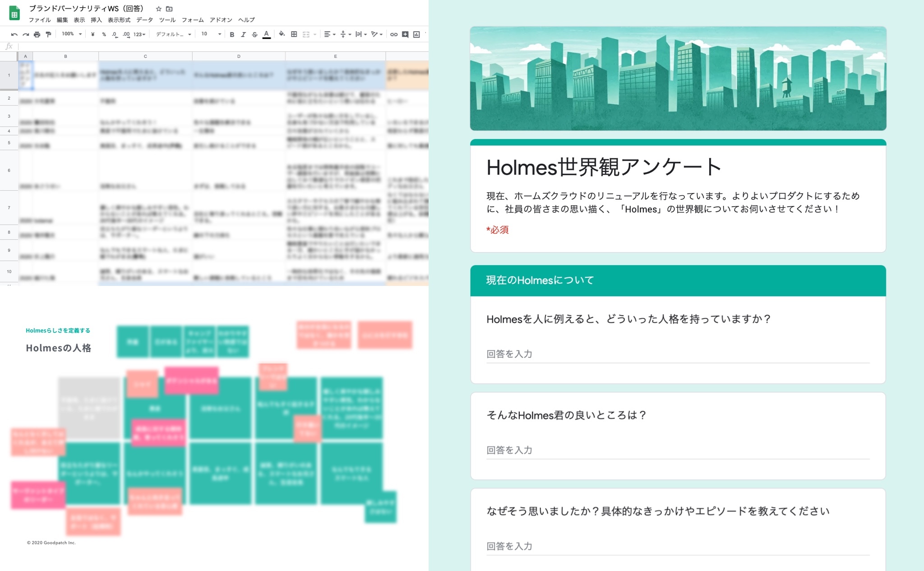Select column B header

pyautogui.click(x=65, y=56)
